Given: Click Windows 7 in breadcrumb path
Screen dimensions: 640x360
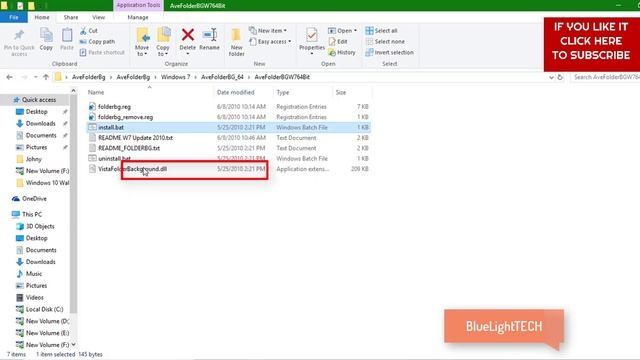Looking at the screenshot, I should 175,77.
